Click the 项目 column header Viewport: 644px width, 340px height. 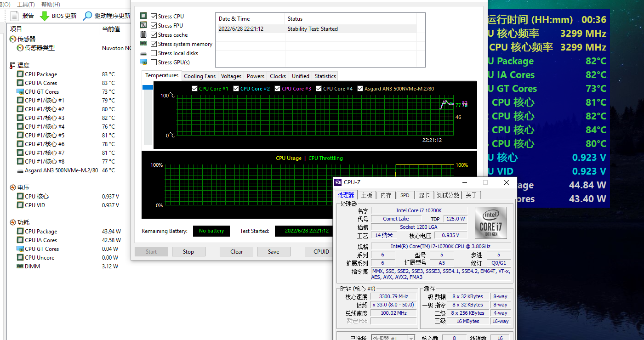54,29
